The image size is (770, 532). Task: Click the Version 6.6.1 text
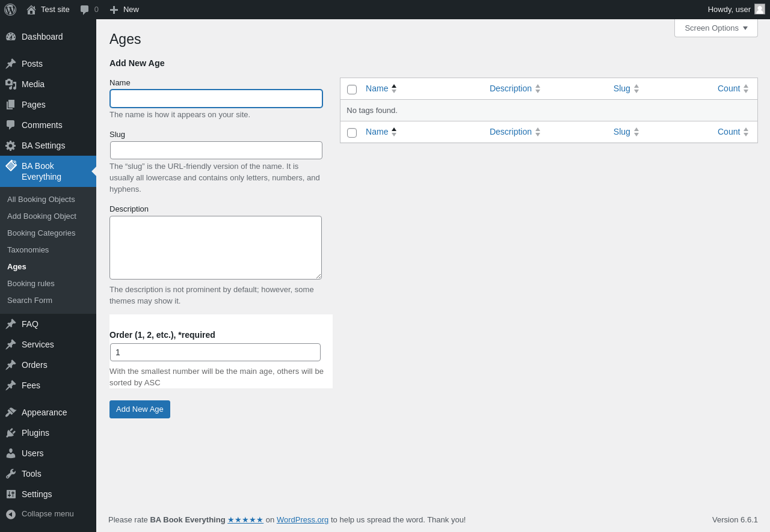735,520
